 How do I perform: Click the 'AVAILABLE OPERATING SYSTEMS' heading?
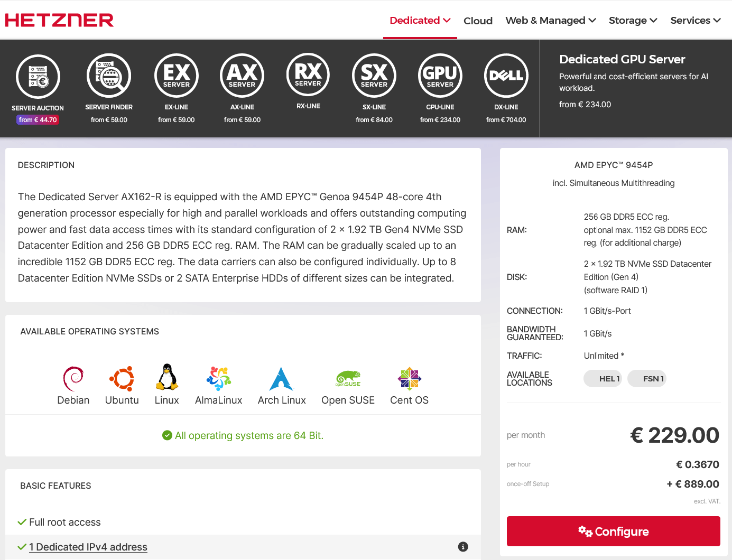tap(90, 332)
